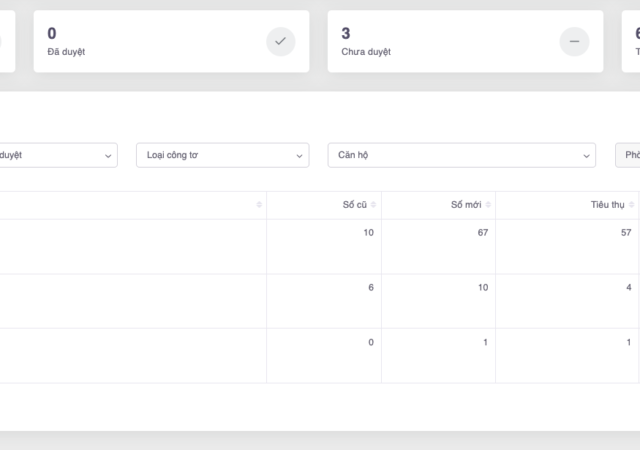This screenshot has height=450, width=640.
Task: Click the chevron arrow of Loại công tơ
Action: 300,156
